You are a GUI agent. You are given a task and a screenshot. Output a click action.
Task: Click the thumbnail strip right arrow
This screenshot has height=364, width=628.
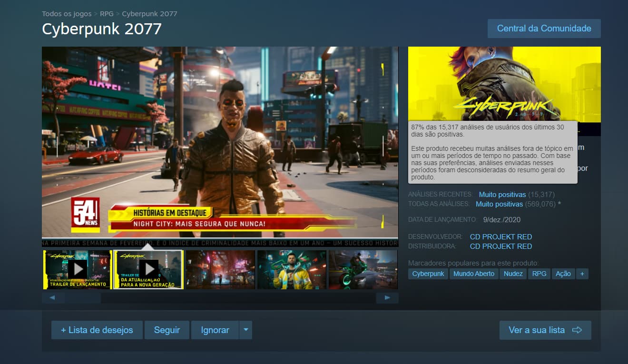[387, 298]
